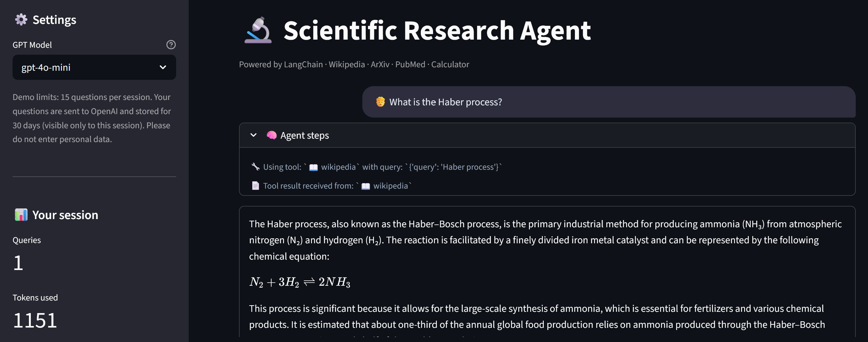Image resolution: width=868 pixels, height=342 pixels.
Task: Click the microscope icon beside the title
Action: point(258,30)
